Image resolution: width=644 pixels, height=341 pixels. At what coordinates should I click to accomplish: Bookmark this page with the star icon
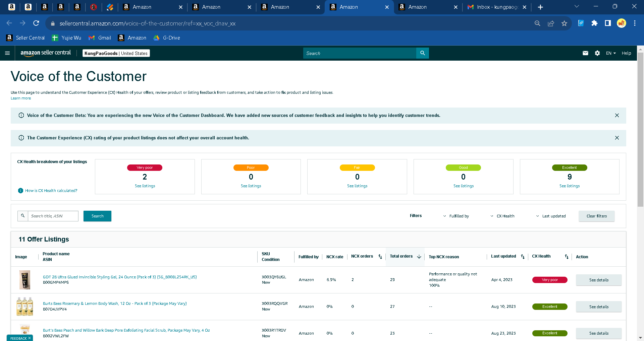click(564, 23)
